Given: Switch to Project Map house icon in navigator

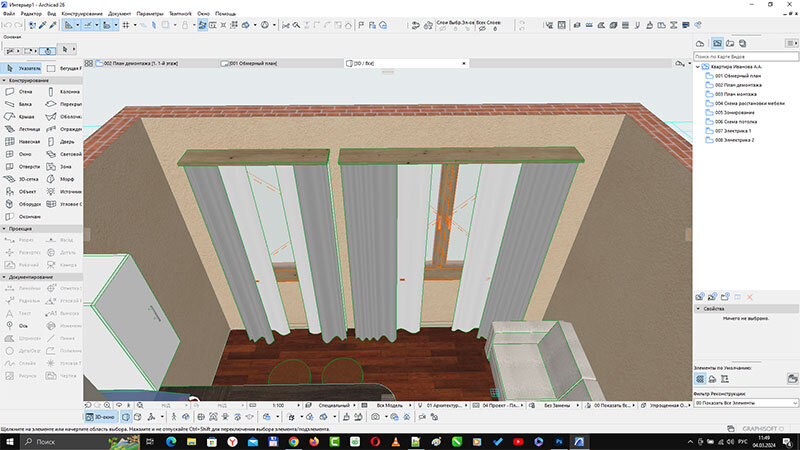Looking at the screenshot, I should pos(700,43).
